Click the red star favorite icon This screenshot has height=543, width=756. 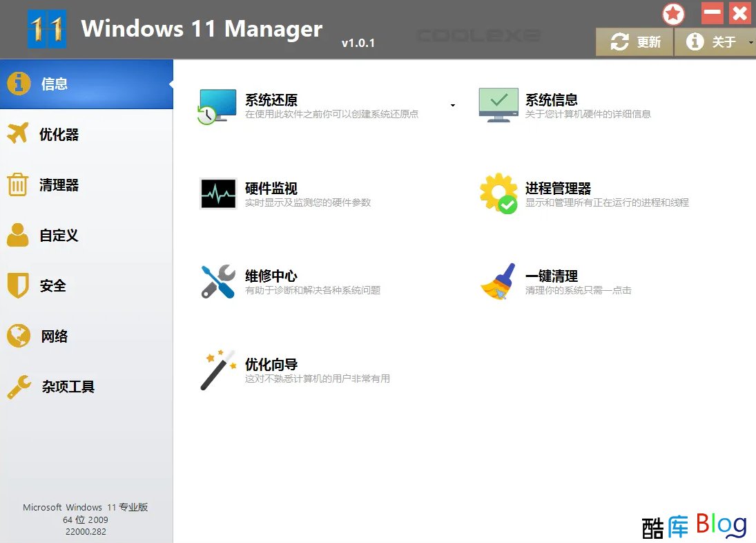tap(673, 14)
